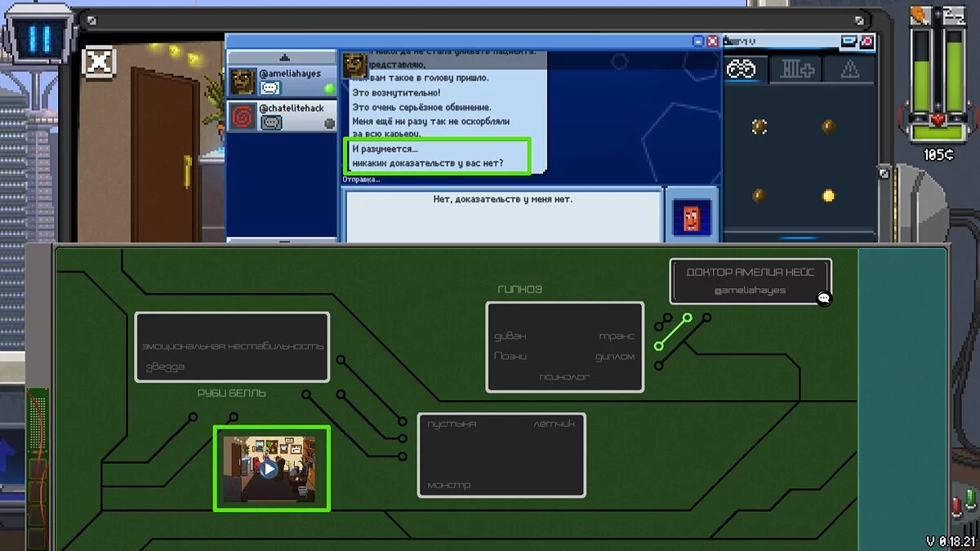This screenshot has width=980, height=551.
Task: Click the chat bubble on Amelia Hayes card
Action: [x=824, y=299]
